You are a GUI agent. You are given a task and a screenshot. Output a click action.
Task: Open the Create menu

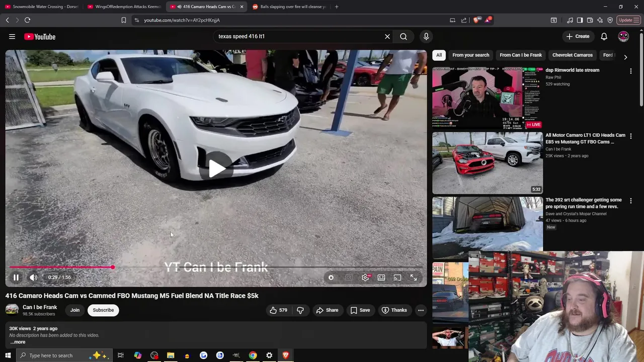click(x=578, y=36)
